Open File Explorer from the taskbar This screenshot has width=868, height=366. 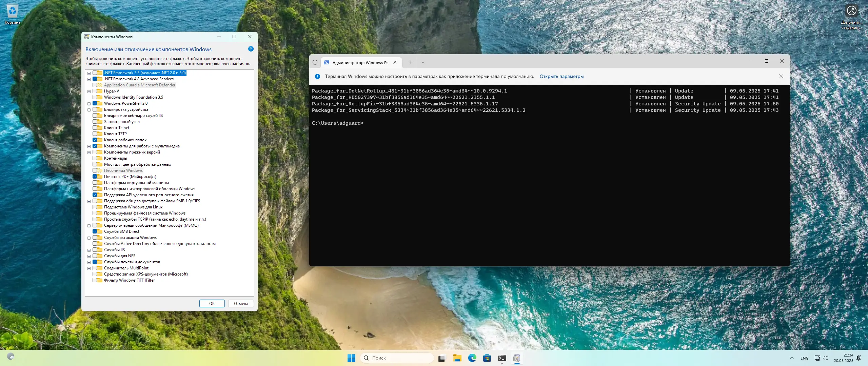457,358
